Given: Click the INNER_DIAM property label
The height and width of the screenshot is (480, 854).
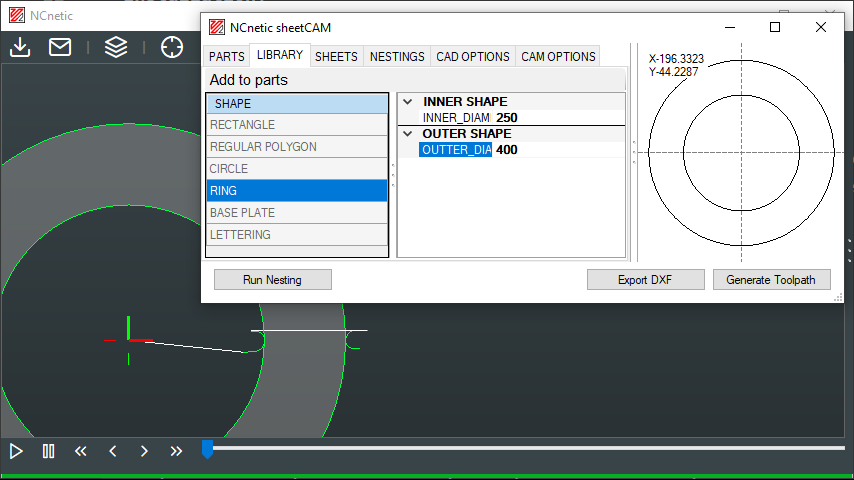Looking at the screenshot, I should coord(456,118).
